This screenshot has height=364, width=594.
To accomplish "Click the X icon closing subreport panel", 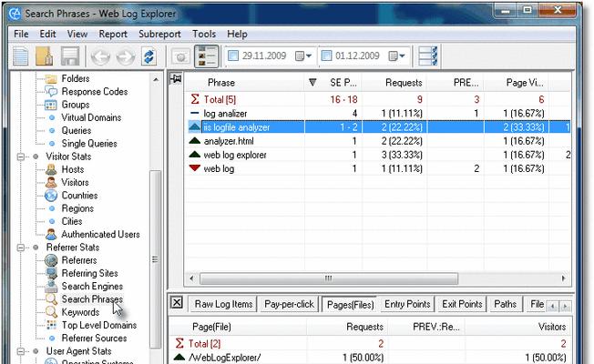I will point(177,303).
